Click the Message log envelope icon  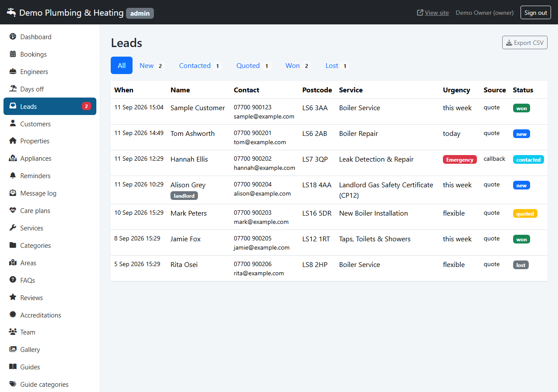pos(13,193)
